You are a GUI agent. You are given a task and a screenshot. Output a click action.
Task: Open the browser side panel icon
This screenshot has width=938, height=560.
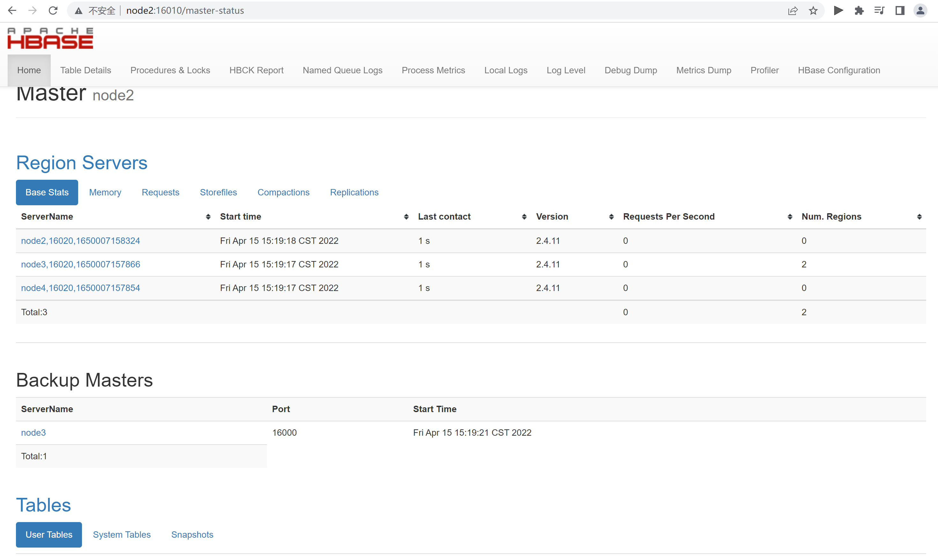tap(899, 11)
